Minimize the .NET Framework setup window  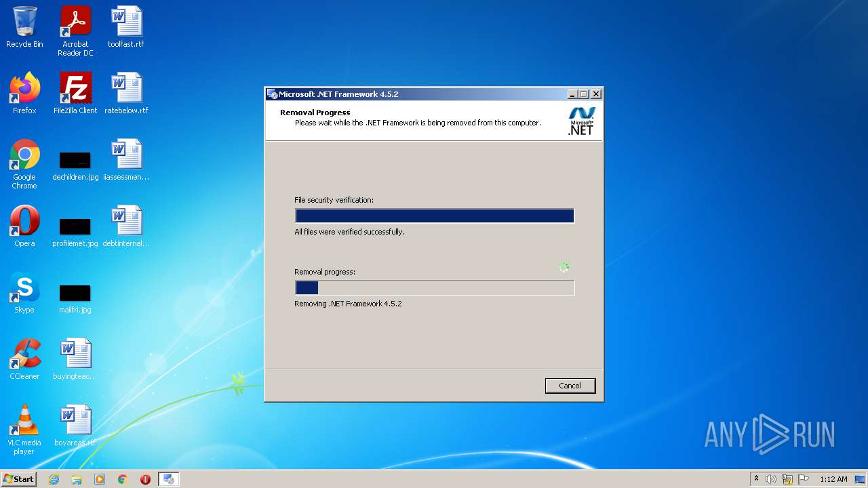[572, 94]
